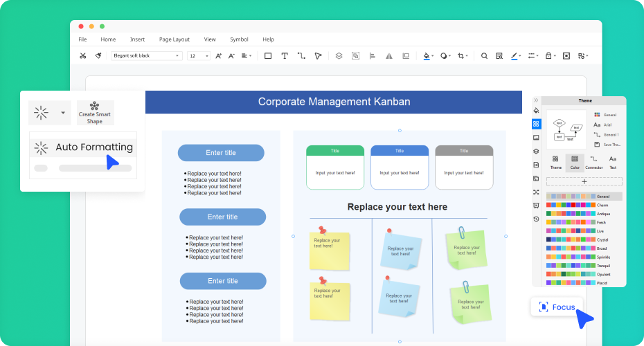The image size is (644, 346).
Task: Click the Create Smart Shape button
Action: coord(95,113)
